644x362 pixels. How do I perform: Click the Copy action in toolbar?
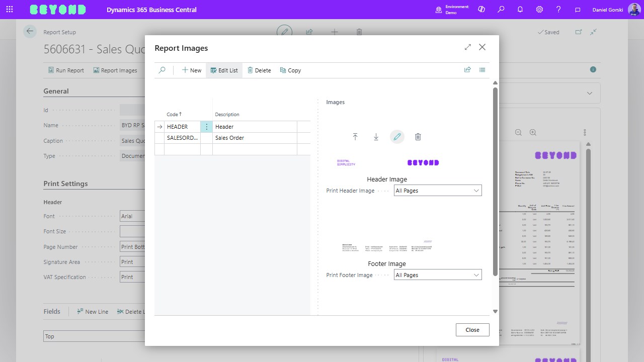[290, 70]
